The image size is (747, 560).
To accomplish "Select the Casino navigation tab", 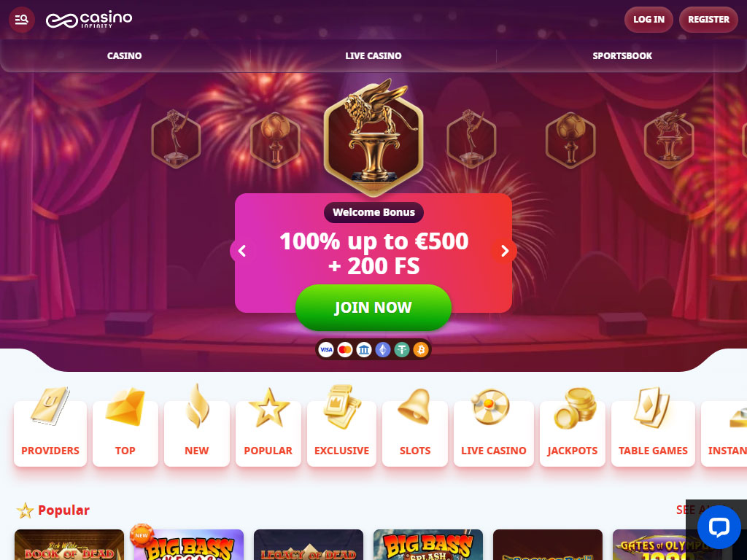I will tap(124, 55).
